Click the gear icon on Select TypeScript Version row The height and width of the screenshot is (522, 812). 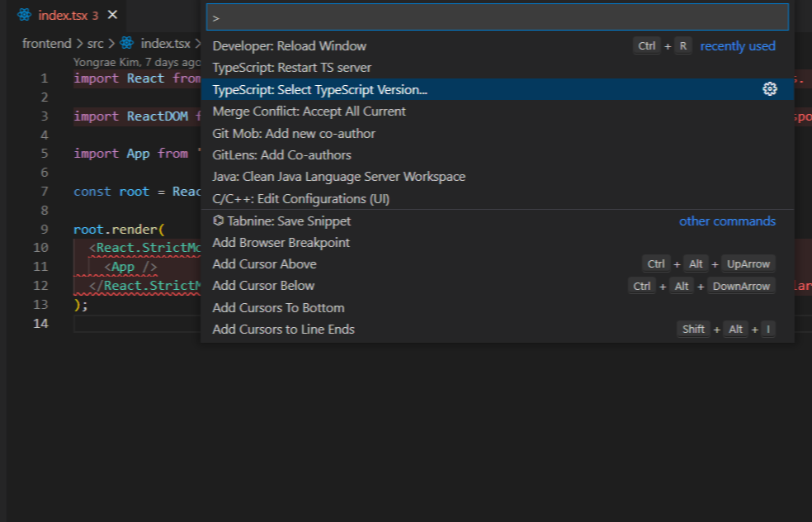[770, 89]
